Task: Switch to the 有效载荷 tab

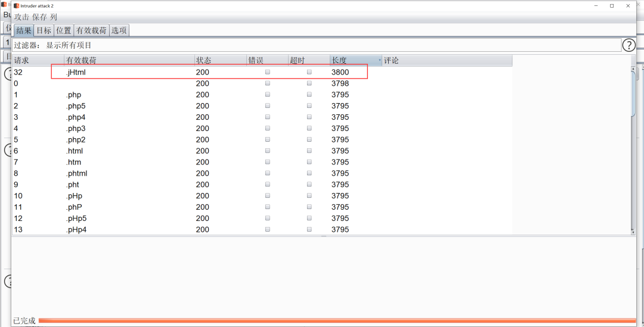Action: pos(91,30)
